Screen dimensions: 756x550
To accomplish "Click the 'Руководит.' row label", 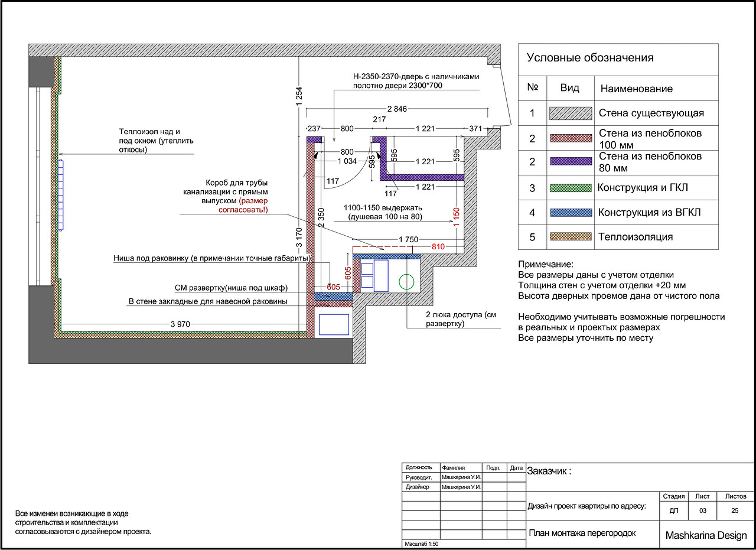I will click(x=420, y=477).
